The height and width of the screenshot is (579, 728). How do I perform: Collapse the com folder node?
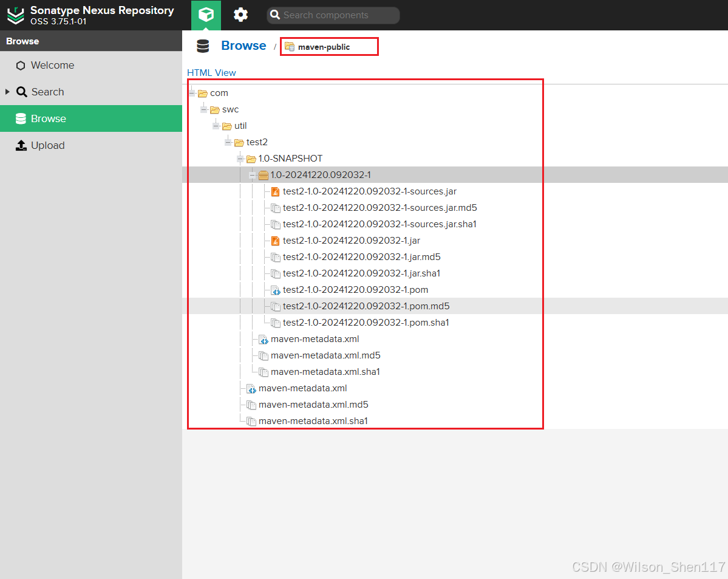[192, 94]
